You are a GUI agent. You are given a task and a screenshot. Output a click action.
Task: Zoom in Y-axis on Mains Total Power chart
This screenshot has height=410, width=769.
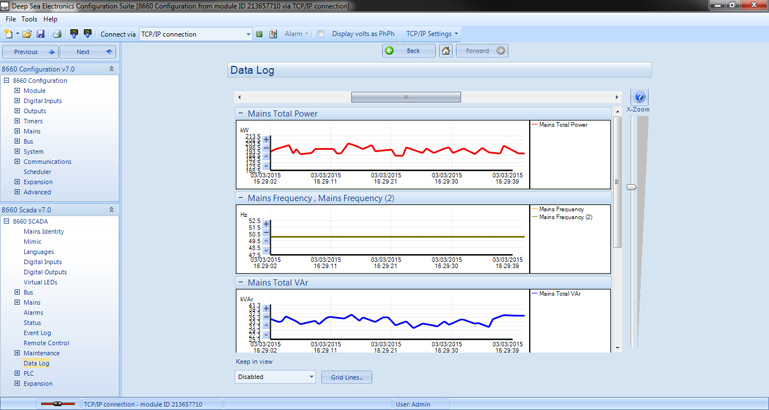(266, 140)
